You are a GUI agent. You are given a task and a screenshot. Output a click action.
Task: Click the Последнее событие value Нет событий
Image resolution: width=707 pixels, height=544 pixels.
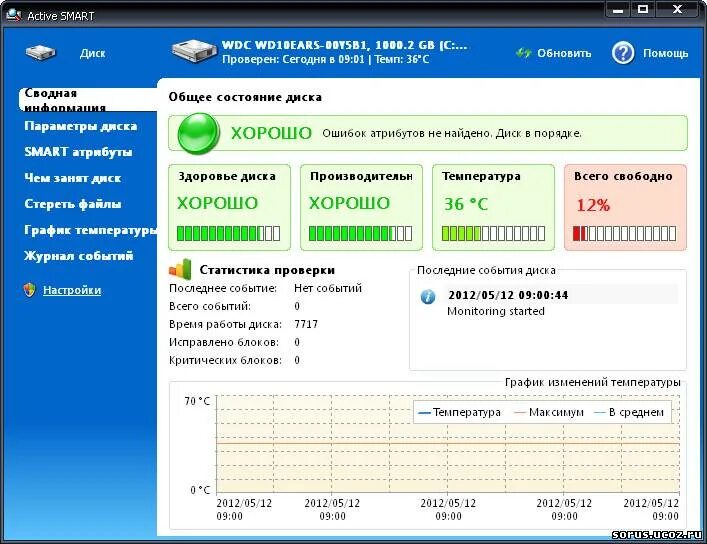(x=328, y=288)
